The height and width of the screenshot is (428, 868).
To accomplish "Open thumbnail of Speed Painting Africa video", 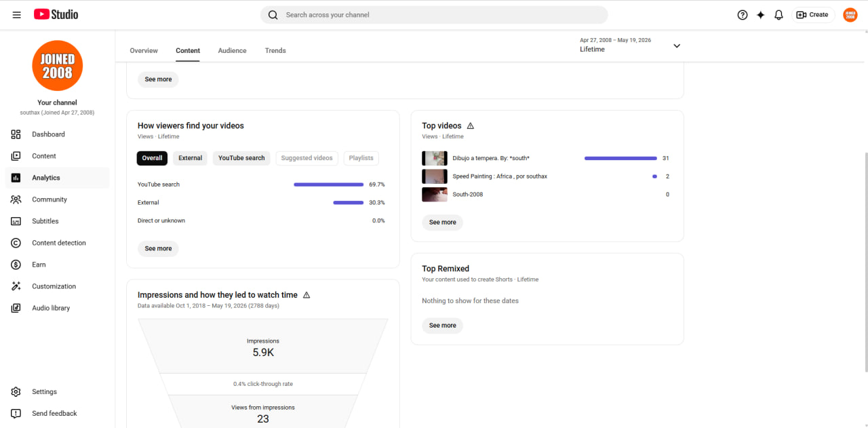I will click(435, 176).
